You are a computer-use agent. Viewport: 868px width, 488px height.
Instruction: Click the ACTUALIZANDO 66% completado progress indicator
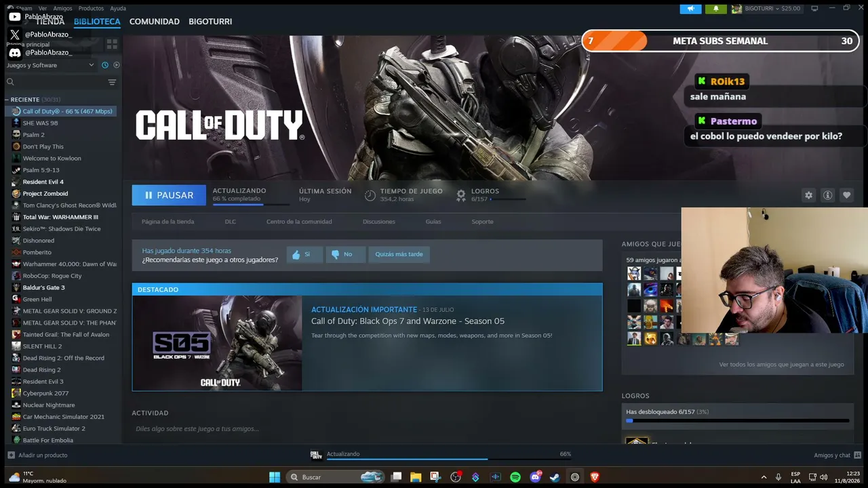[x=252, y=195]
